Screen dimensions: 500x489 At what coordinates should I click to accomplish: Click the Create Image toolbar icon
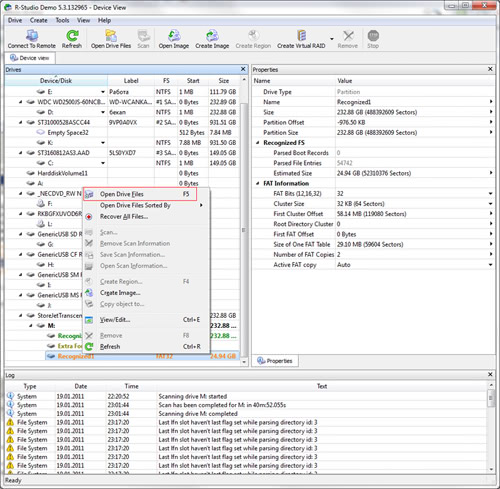pyautogui.click(x=212, y=36)
